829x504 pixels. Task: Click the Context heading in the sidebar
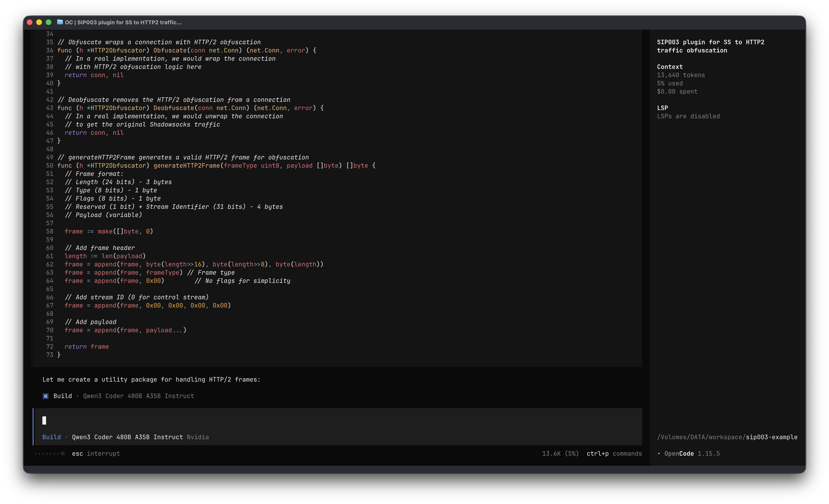670,67
